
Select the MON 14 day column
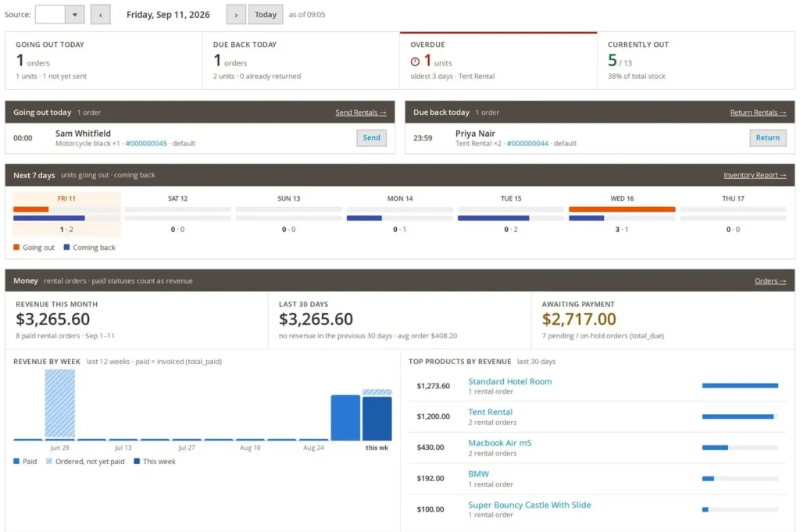(400, 214)
